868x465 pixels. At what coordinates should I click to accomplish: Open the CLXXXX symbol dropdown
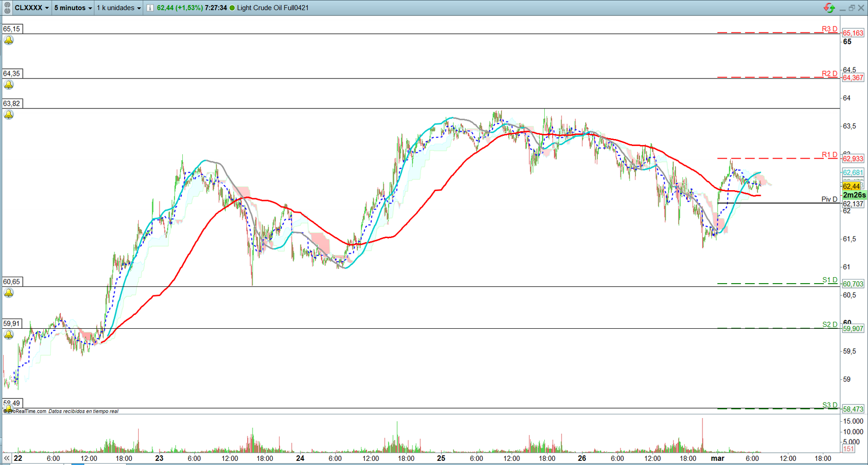pyautogui.click(x=32, y=7)
